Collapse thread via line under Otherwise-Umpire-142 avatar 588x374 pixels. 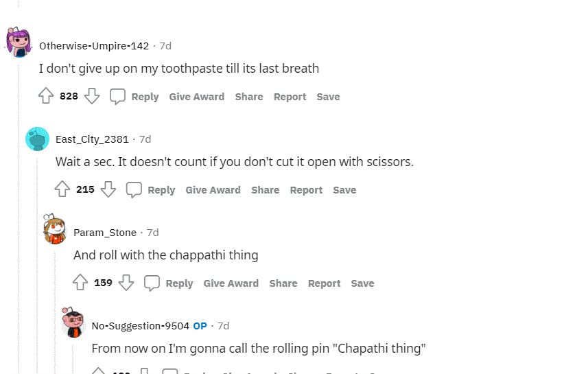[x=19, y=215]
